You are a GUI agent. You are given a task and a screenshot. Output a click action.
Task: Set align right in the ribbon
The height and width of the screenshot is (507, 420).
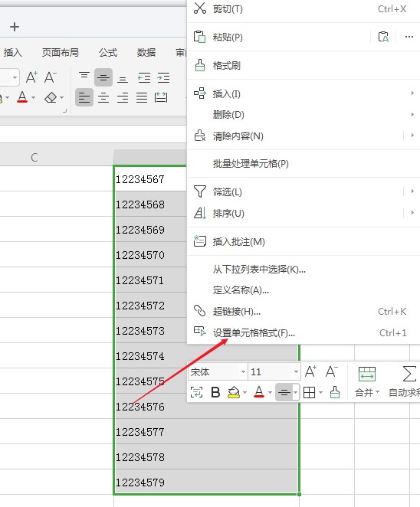click(x=123, y=97)
